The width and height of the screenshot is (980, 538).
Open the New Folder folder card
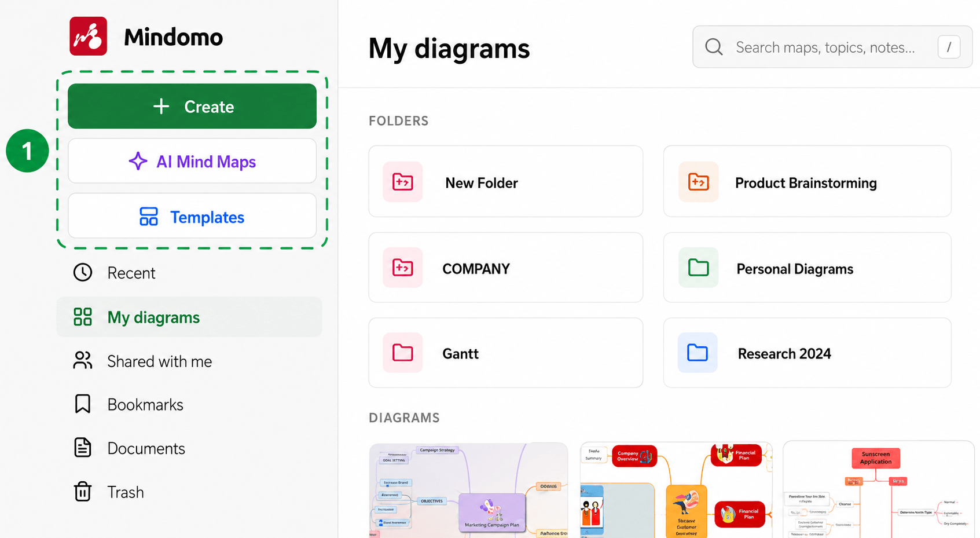pos(506,181)
